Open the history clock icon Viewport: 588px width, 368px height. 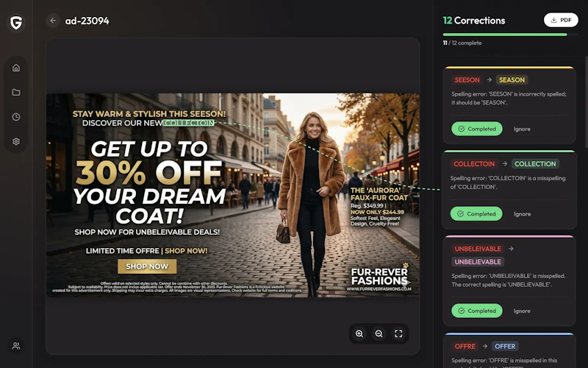[16, 117]
